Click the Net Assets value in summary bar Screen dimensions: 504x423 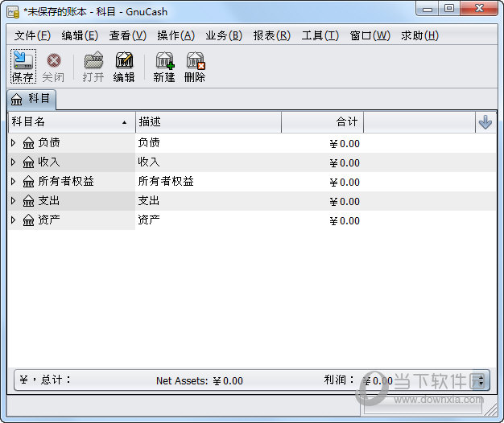(228, 381)
